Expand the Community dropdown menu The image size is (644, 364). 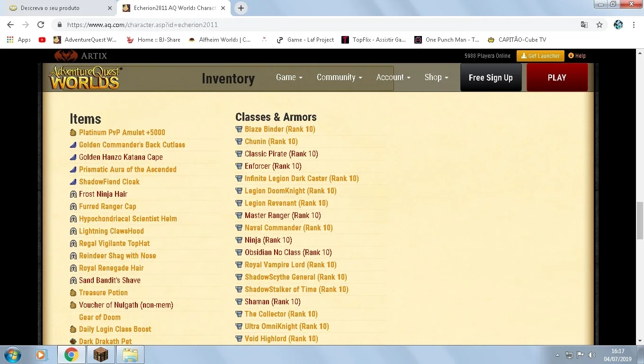click(340, 77)
